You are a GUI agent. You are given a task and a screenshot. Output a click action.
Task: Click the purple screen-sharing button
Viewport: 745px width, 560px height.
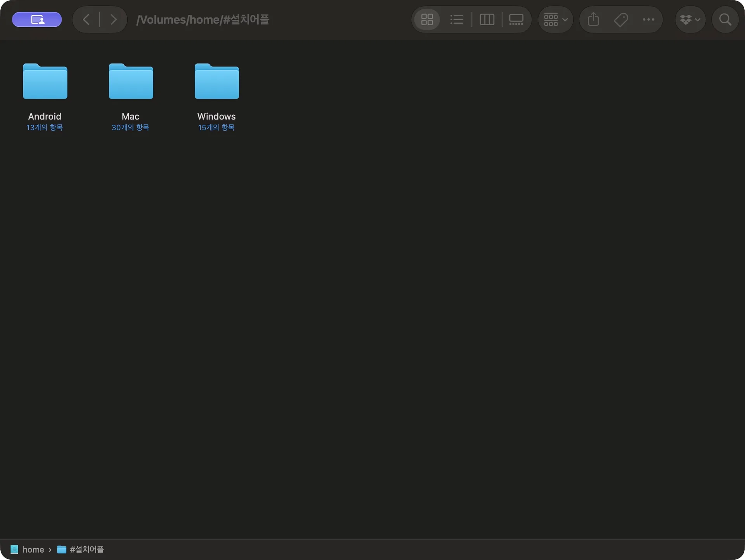37,19
